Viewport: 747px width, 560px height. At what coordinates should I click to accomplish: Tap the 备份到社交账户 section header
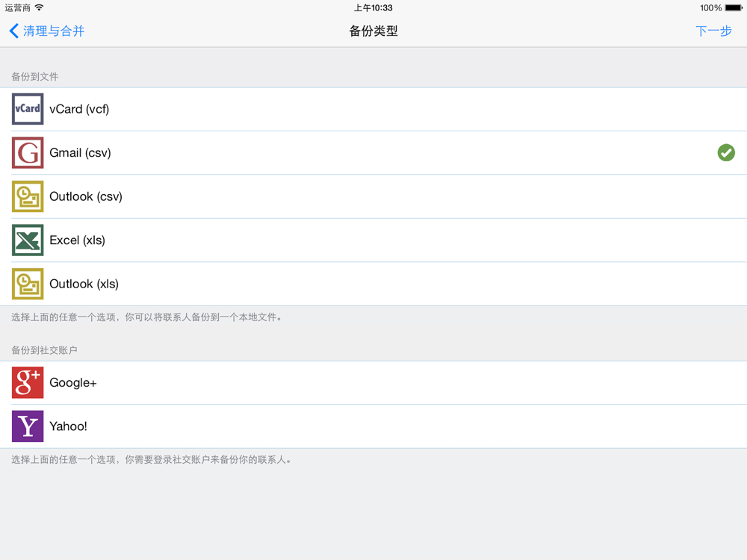pyautogui.click(x=44, y=350)
